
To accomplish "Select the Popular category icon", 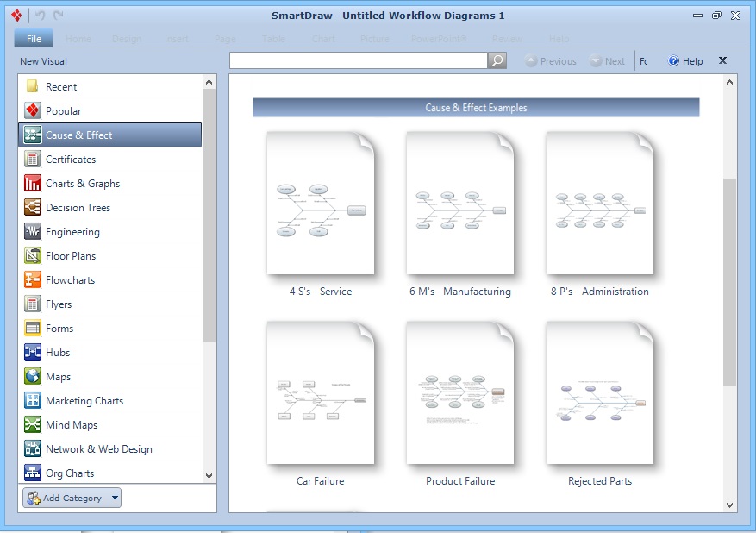I will click(32, 110).
